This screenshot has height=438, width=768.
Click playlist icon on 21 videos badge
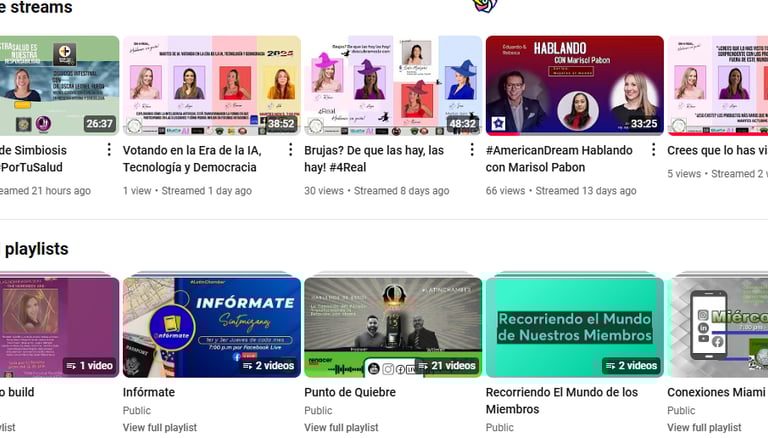[423, 366]
